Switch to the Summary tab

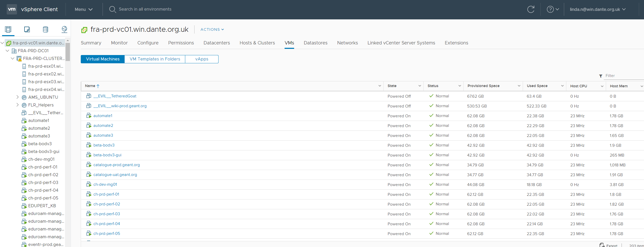pos(91,43)
